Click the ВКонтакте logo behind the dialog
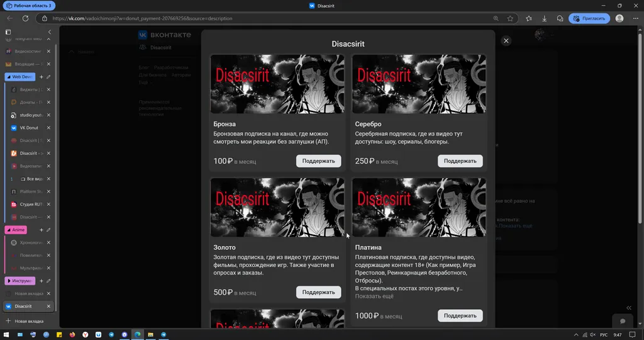The height and width of the screenshot is (340, 644). coord(165,35)
